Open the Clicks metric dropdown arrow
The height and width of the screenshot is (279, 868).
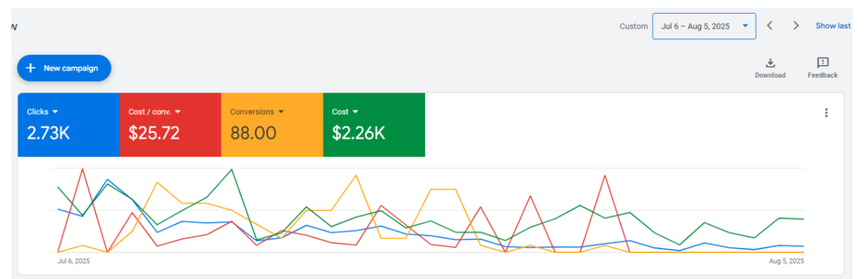[55, 111]
